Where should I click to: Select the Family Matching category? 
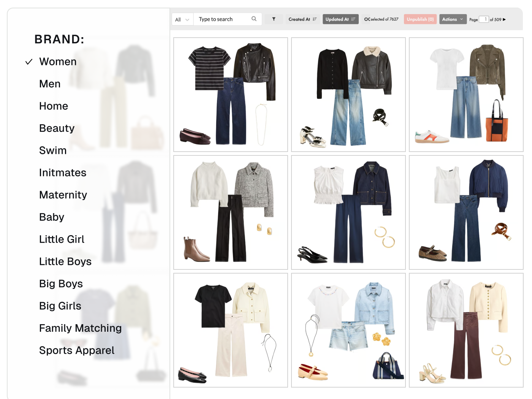point(80,328)
